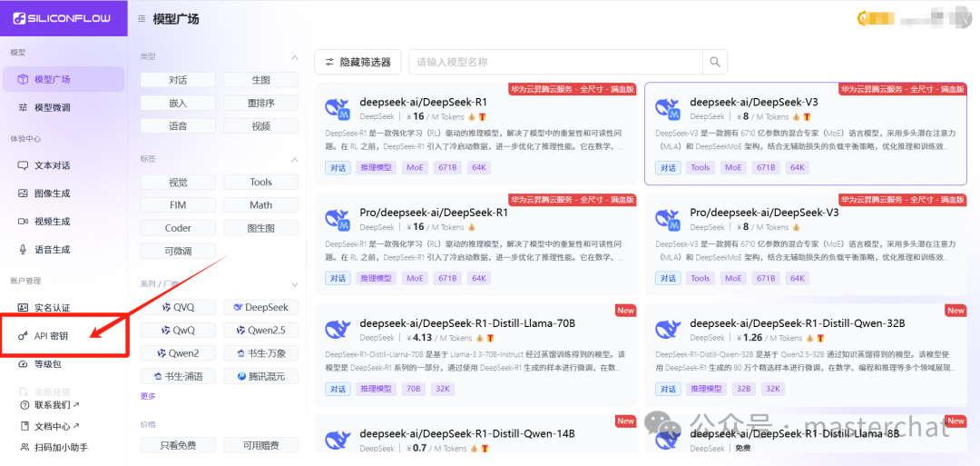Toggle the 视觉 tag filter
Screen dimensions: 980x466
tap(178, 182)
